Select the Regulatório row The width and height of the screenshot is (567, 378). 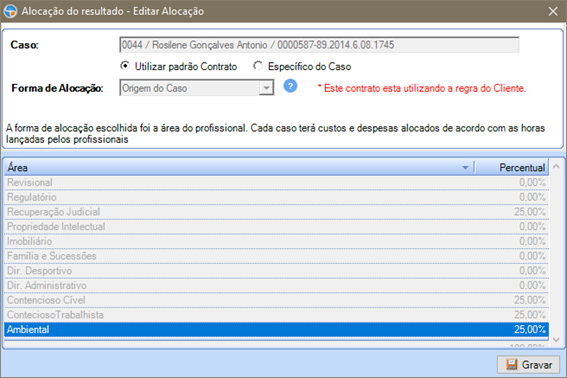[x=276, y=198]
